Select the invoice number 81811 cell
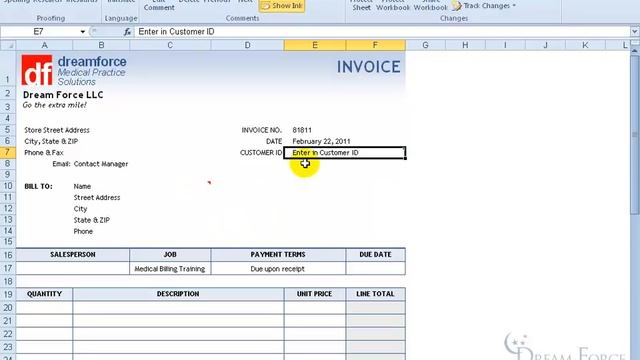The height and width of the screenshot is (360, 640). coord(302,130)
